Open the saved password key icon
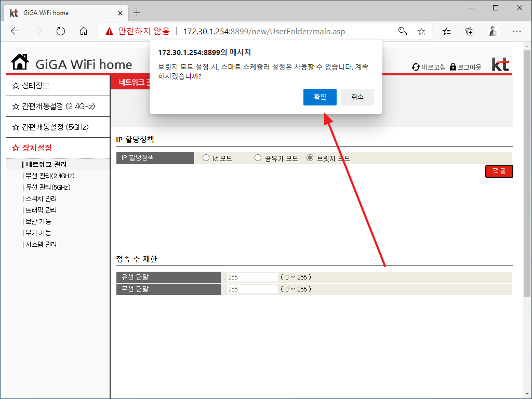Image resolution: width=532 pixels, height=399 pixels. 403,32
